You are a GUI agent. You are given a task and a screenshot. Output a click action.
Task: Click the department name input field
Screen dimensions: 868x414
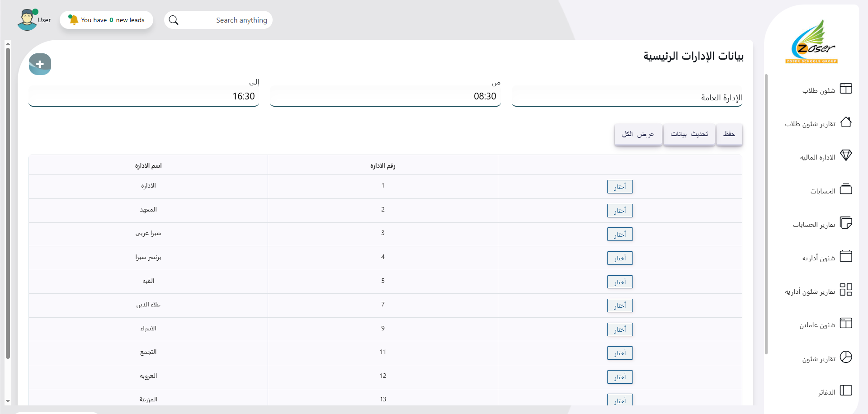coord(627,97)
